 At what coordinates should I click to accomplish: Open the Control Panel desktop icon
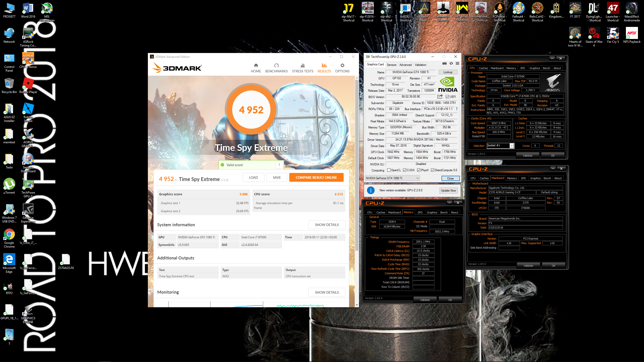[9, 62]
